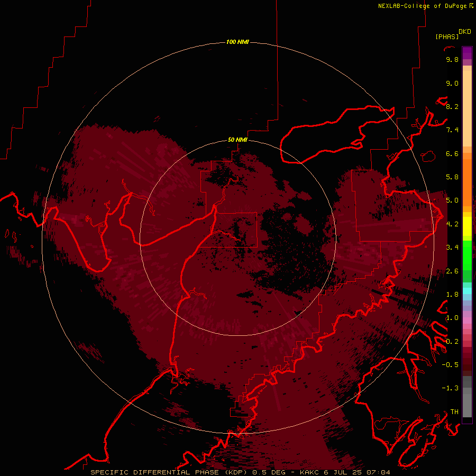The image size is (476, 476).
Task: Click the 5.0 legend value
Action: [452, 200]
